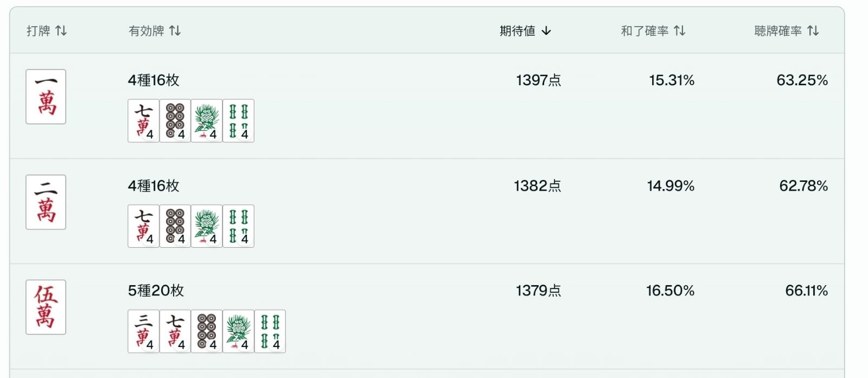868x378 pixels.
Task: Click the 66.11% tenpai probability
Action: (806, 291)
